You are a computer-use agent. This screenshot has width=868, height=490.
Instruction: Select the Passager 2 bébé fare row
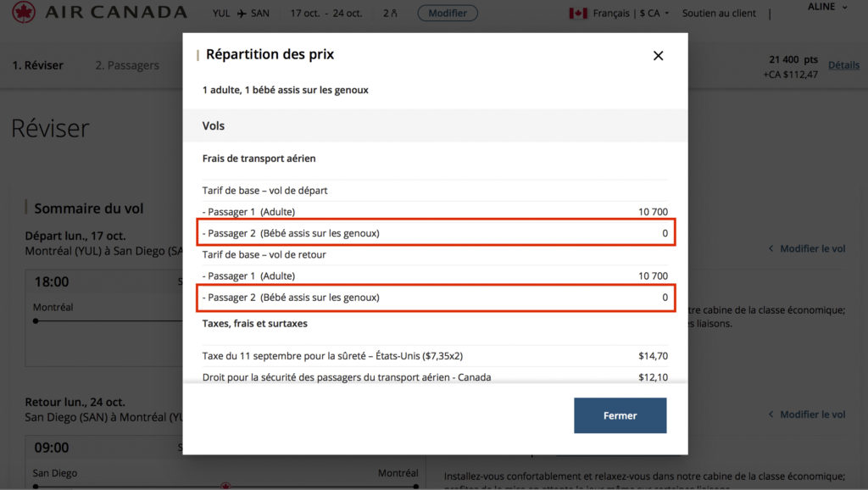[x=436, y=233]
